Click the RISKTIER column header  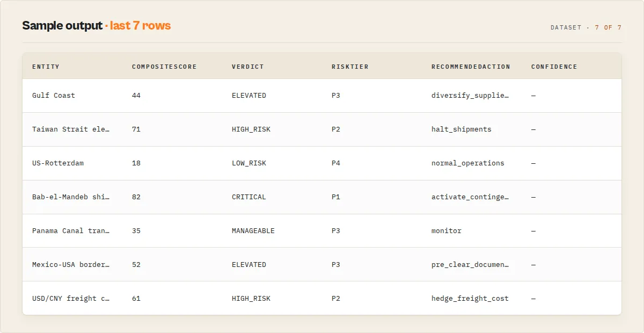(350, 67)
